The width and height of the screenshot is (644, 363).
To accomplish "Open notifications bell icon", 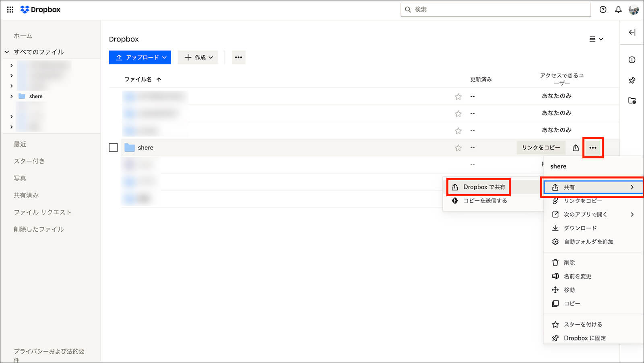I will 618,10.
